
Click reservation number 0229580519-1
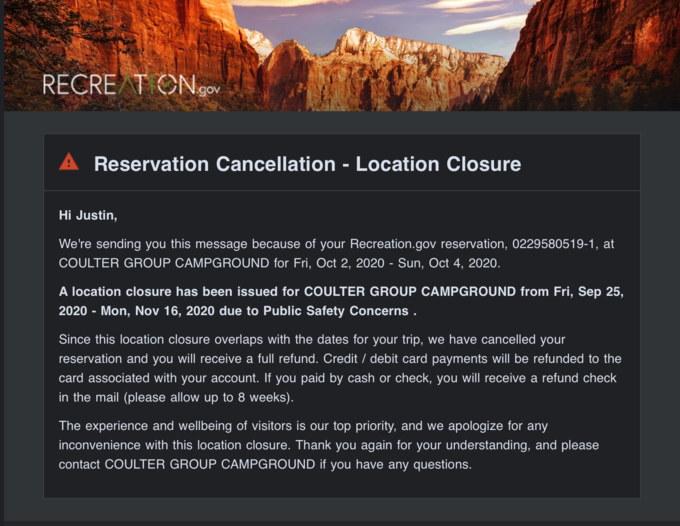[x=553, y=244]
